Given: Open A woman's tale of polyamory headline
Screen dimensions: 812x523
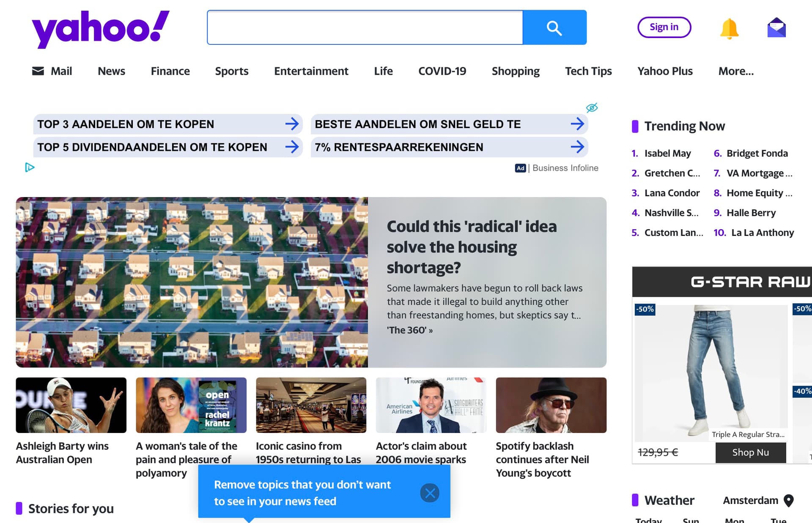Looking at the screenshot, I should pyautogui.click(x=187, y=460).
